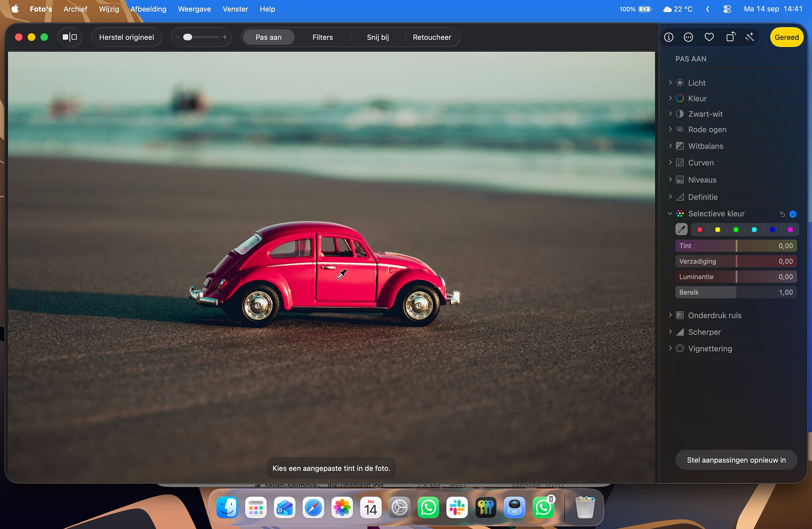Click the Zwart-wit half-circle icon

(680, 114)
